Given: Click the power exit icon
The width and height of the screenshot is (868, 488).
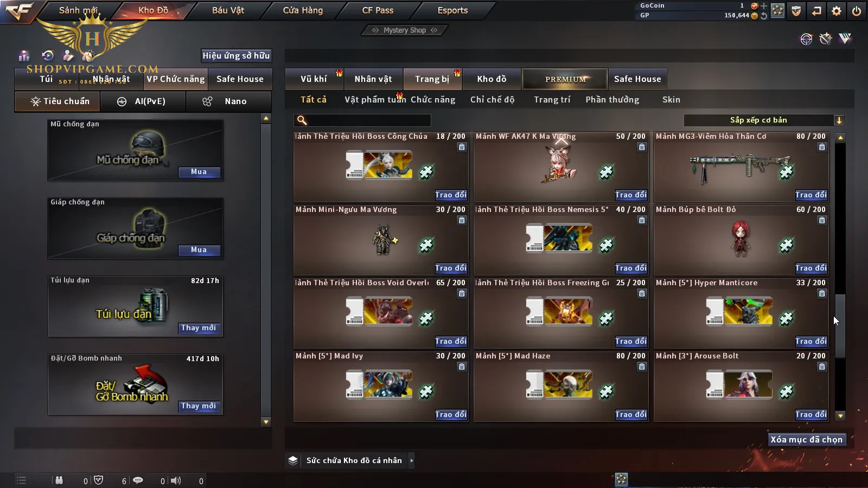Looking at the screenshot, I should (x=857, y=11).
